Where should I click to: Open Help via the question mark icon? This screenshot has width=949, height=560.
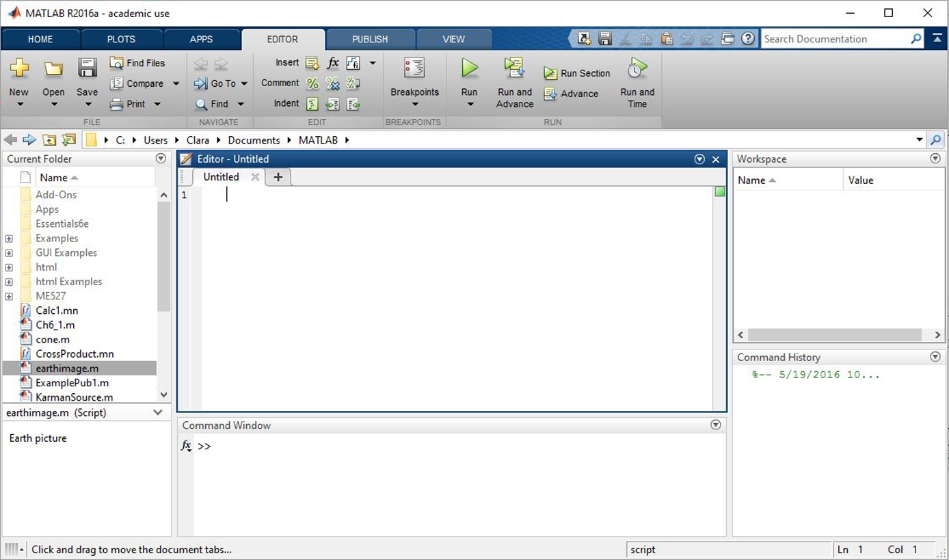coord(748,39)
